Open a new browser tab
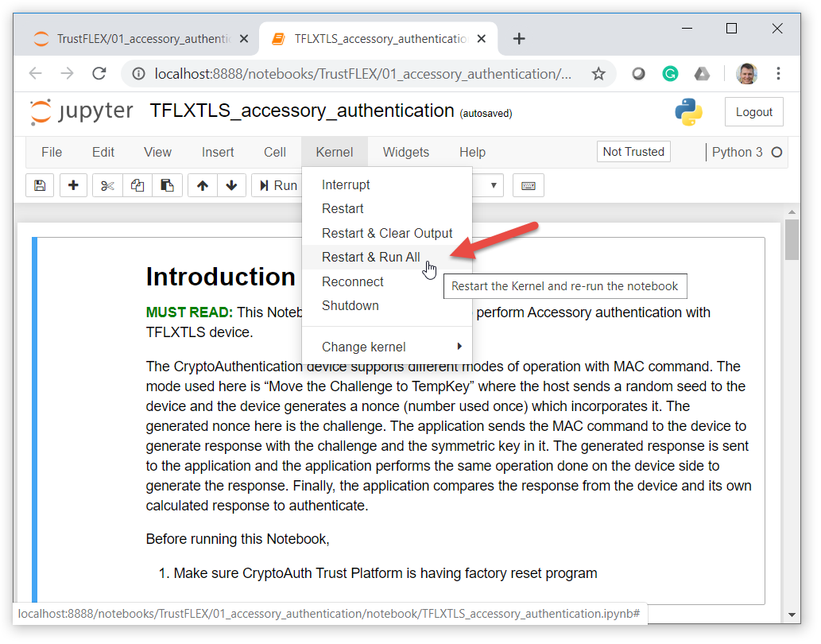Image resolution: width=821 pixels, height=644 pixels. click(519, 39)
